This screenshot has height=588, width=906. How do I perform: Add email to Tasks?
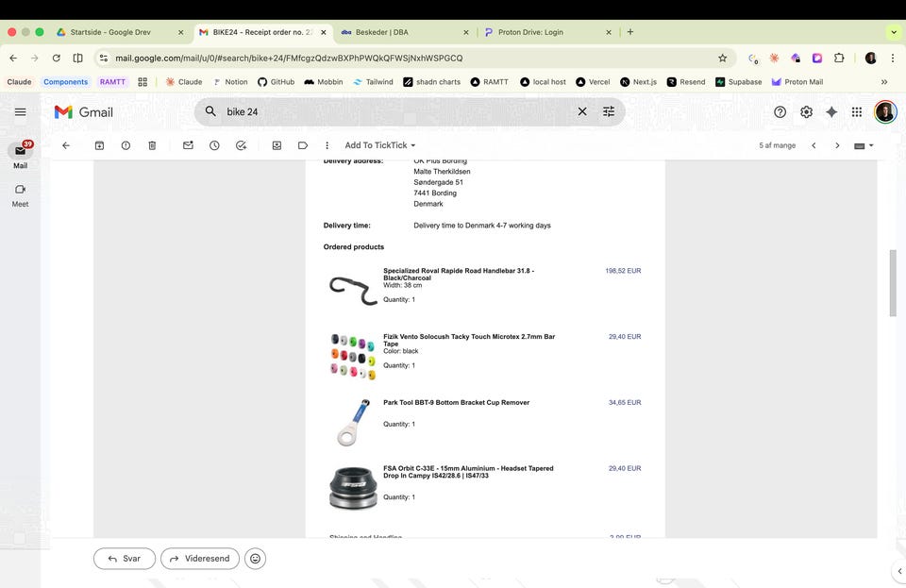point(241,145)
